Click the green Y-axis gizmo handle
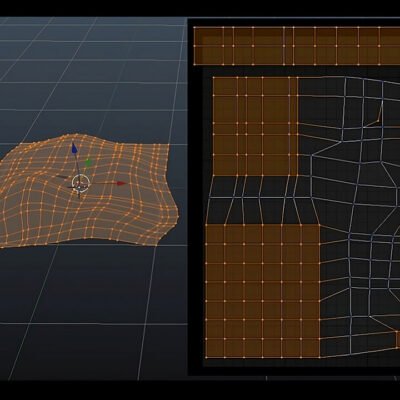 point(88,163)
